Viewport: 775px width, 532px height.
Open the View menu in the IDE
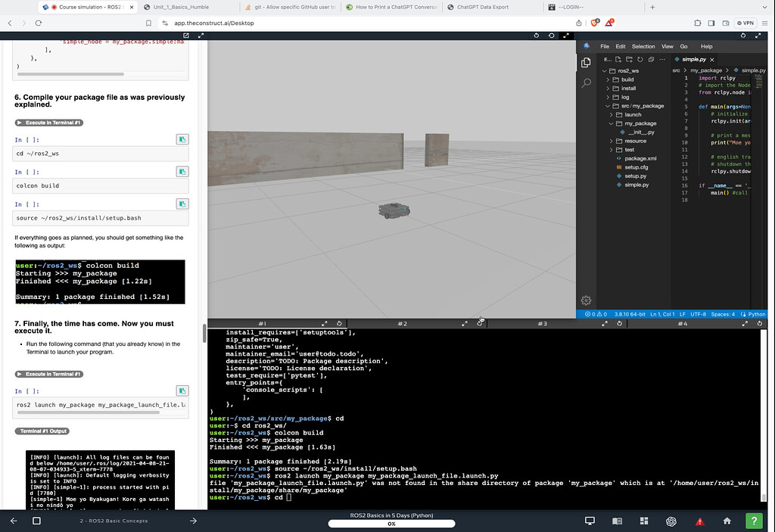pos(668,46)
